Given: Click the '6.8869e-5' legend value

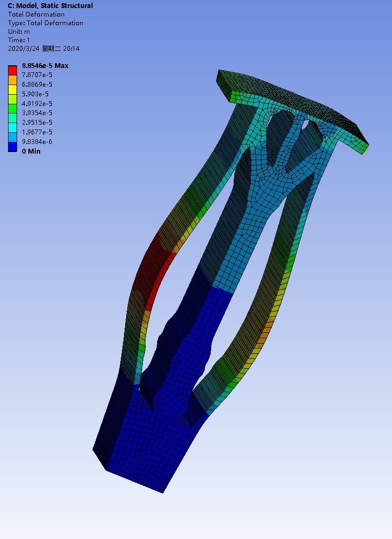Looking at the screenshot, I should tap(37, 84).
